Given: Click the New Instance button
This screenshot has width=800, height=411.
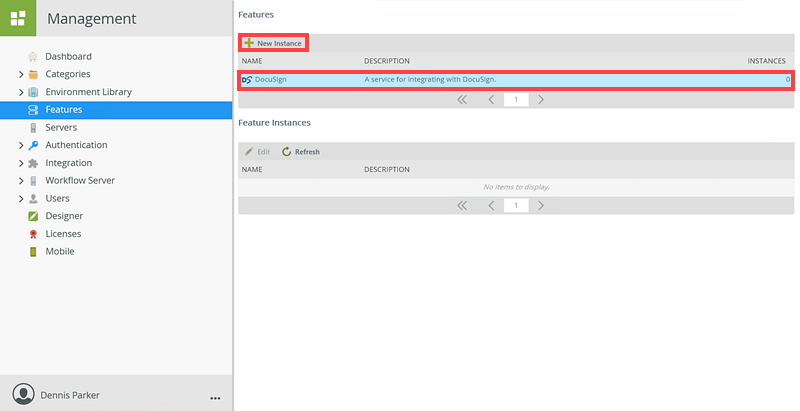Looking at the screenshot, I should pos(273,43).
